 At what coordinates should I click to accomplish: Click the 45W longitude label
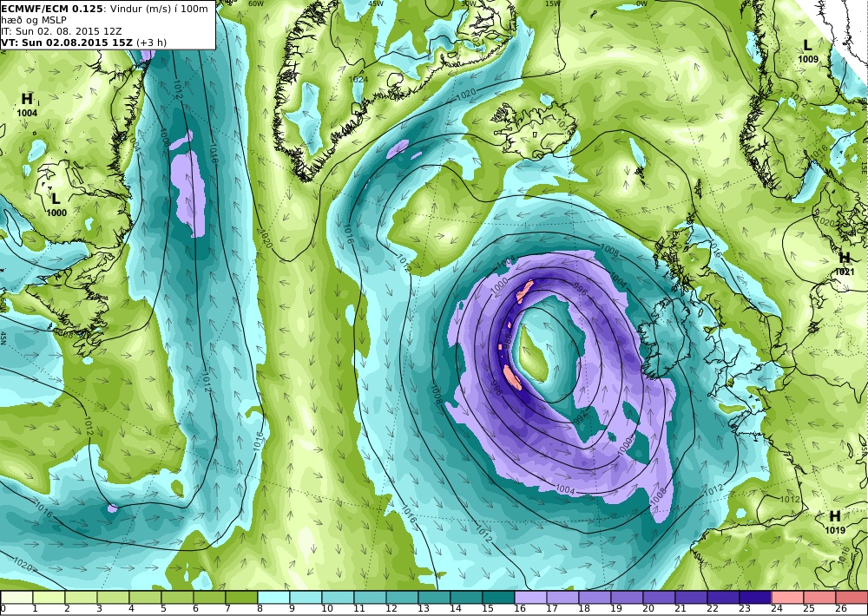point(376,3)
